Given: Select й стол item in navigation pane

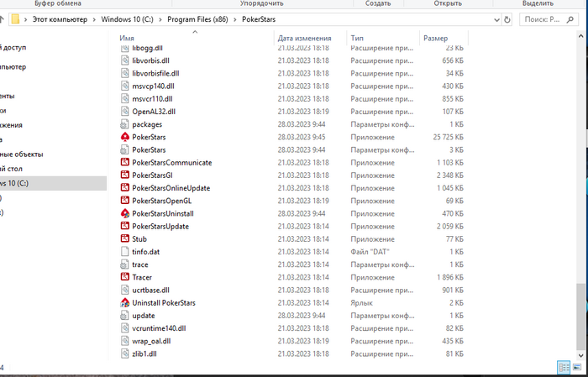Looking at the screenshot, I should tap(11, 169).
